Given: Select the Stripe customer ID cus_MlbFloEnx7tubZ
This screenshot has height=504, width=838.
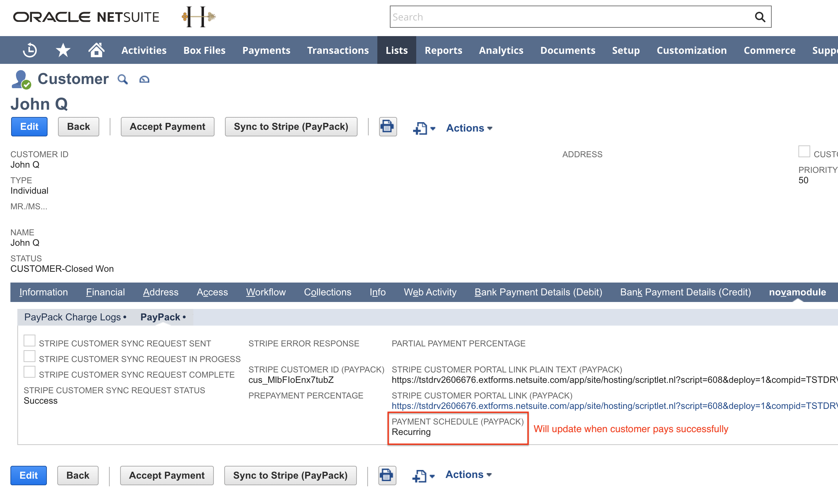Looking at the screenshot, I should point(291,380).
